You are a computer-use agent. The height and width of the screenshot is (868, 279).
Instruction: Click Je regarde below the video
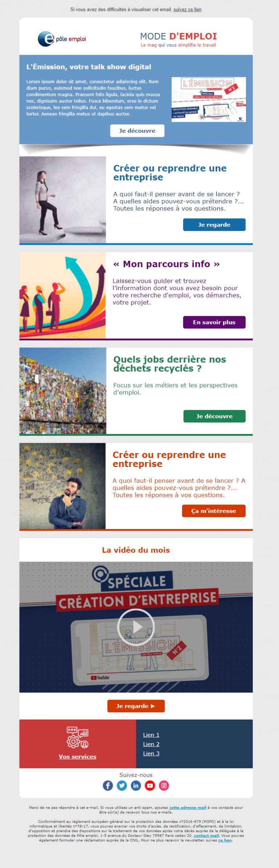136,706
